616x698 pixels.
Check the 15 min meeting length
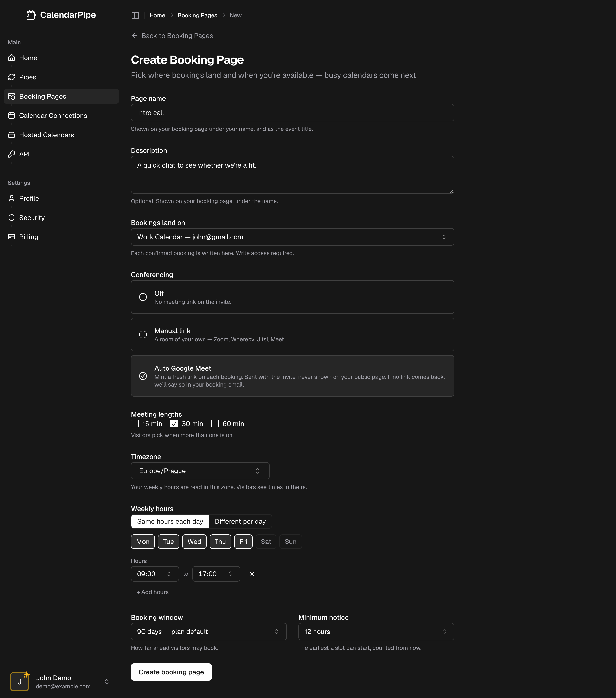point(135,424)
